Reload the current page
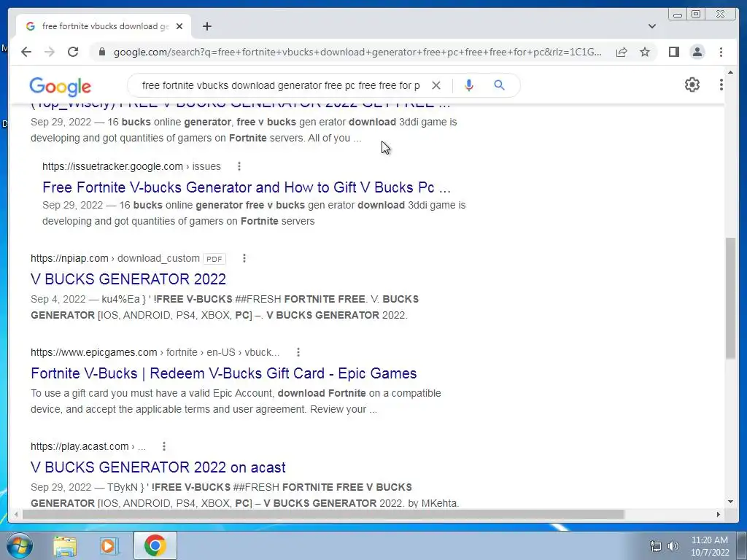 pos(73,52)
